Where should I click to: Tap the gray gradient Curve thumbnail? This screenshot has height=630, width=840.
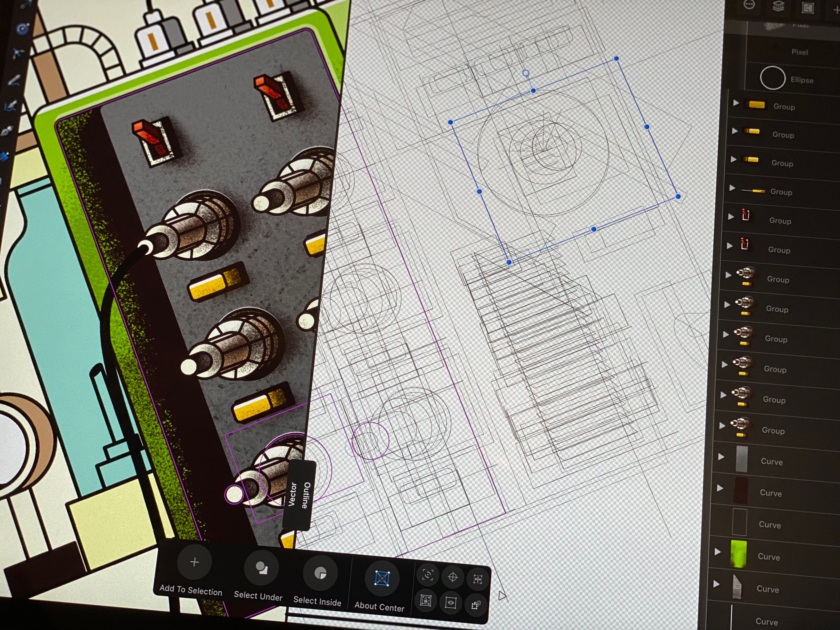tap(742, 459)
